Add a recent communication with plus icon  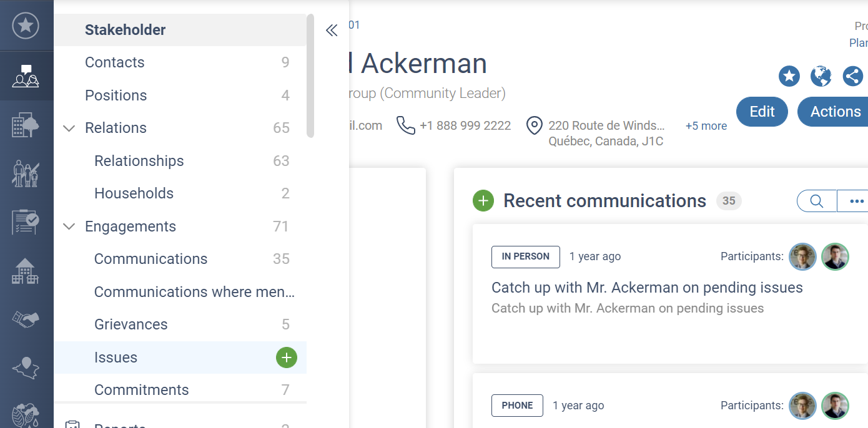[483, 201]
